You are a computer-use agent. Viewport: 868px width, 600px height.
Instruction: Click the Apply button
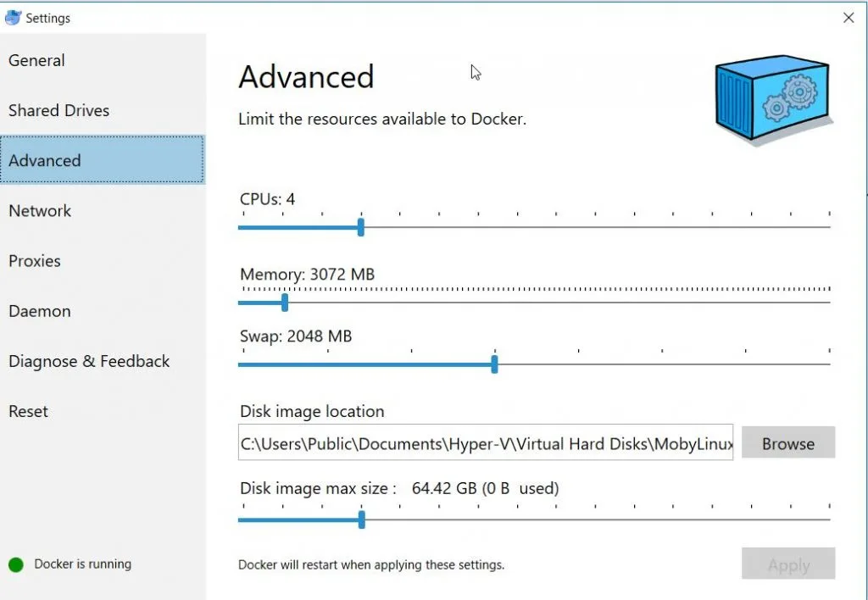point(787,564)
